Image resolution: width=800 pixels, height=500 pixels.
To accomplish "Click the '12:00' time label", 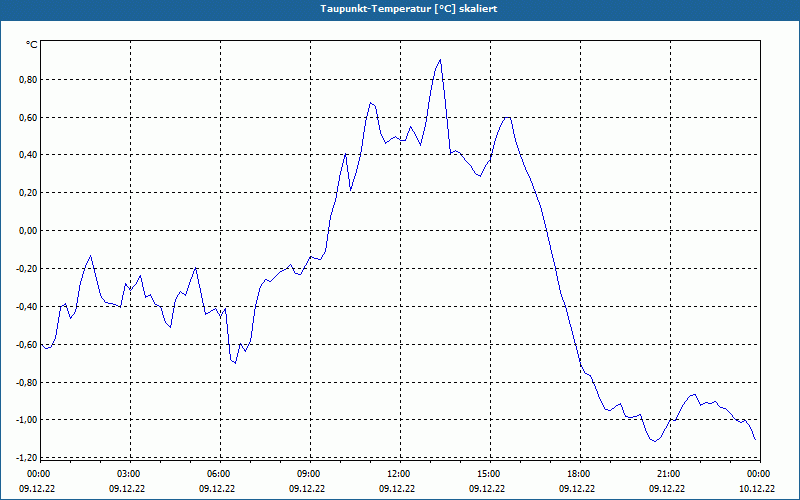I will click(400, 474).
